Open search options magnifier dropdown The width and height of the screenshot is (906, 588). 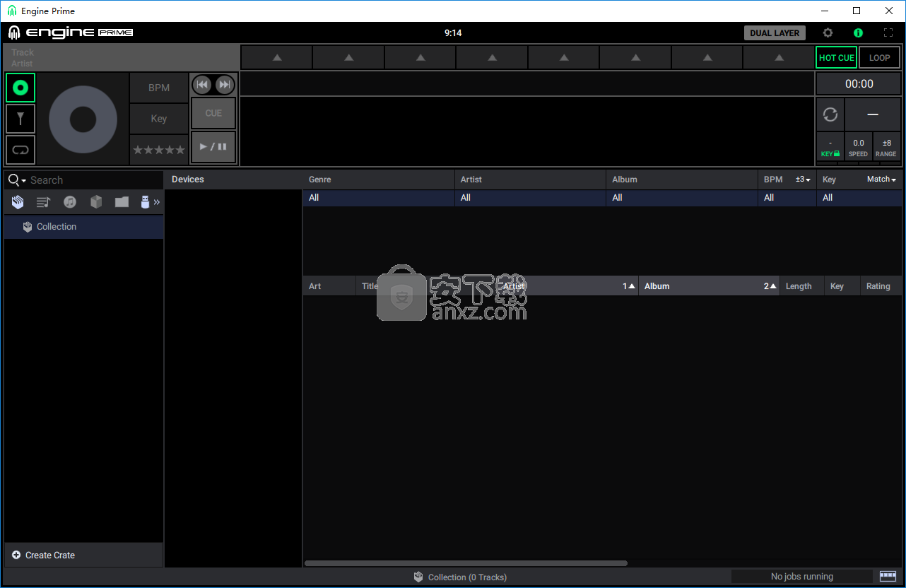(x=17, y=180)
